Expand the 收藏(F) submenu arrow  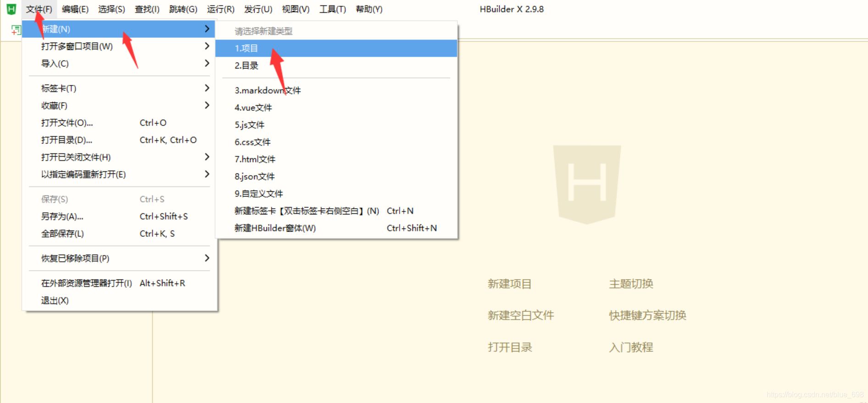(207, 105)
